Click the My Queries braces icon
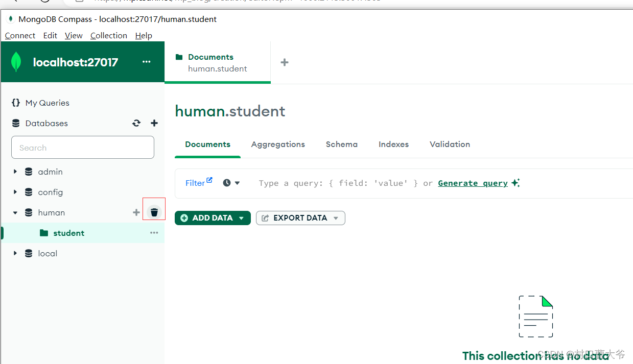Image resolution: width=633 pixels, height=364 pixels. 16,103
